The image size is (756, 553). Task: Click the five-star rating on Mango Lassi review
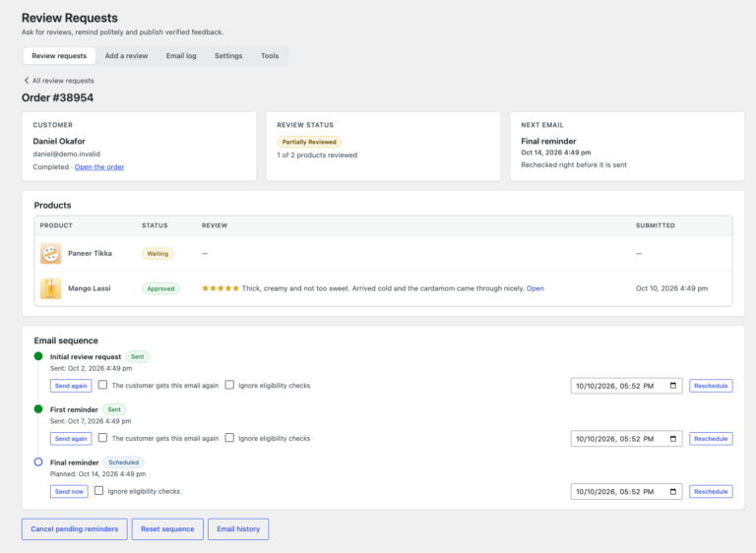tap(220, 288)
